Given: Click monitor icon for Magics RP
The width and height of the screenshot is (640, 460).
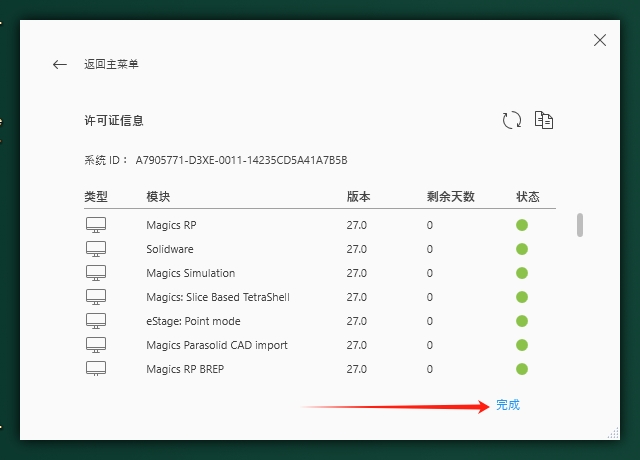Looking at the screenshot, I should 96,225.
